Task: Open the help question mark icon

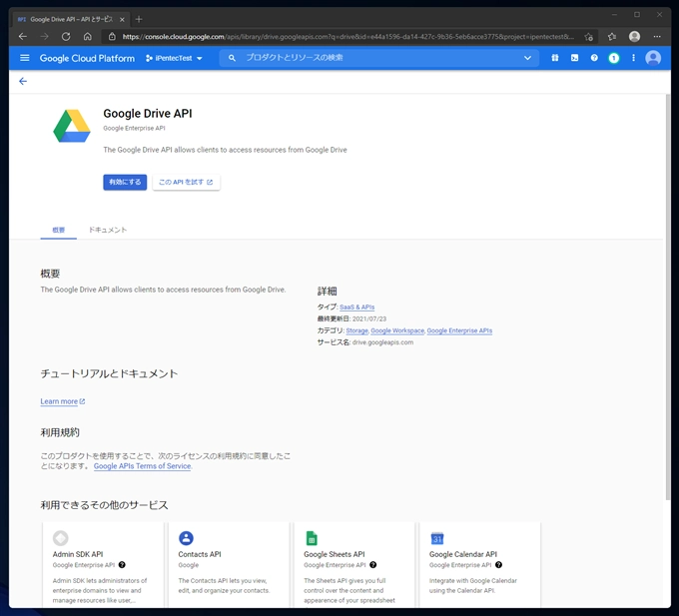Action: [594, 58]
